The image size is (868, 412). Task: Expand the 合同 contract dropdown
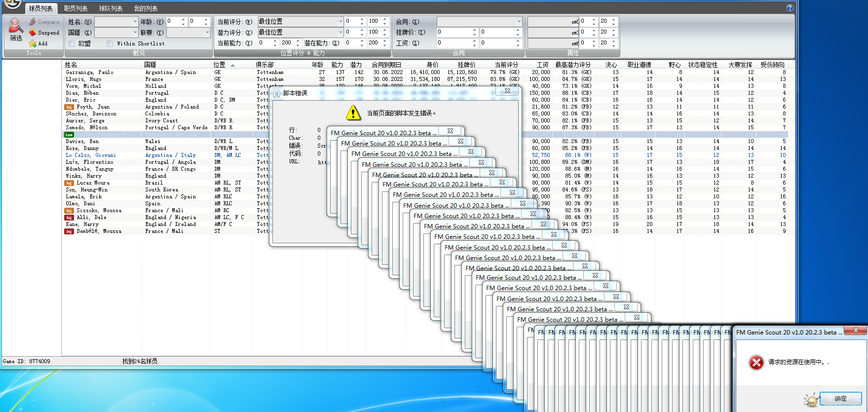coord(519,22)
